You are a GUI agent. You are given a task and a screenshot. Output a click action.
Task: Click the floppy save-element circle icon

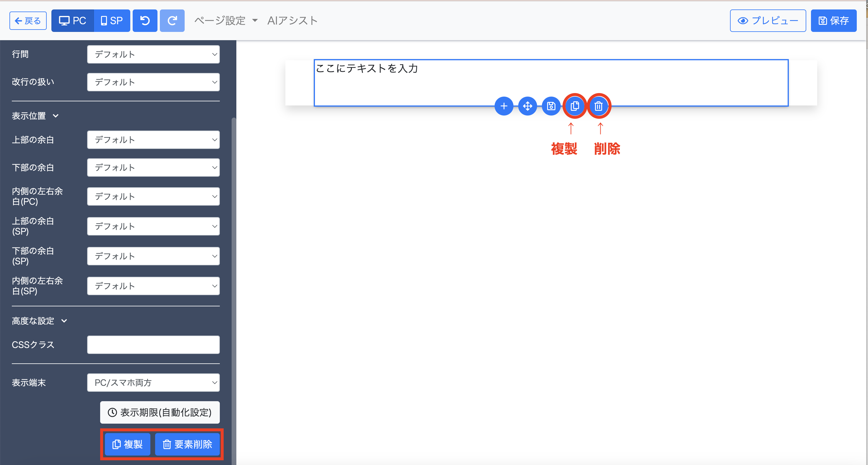tap(551, 106)
